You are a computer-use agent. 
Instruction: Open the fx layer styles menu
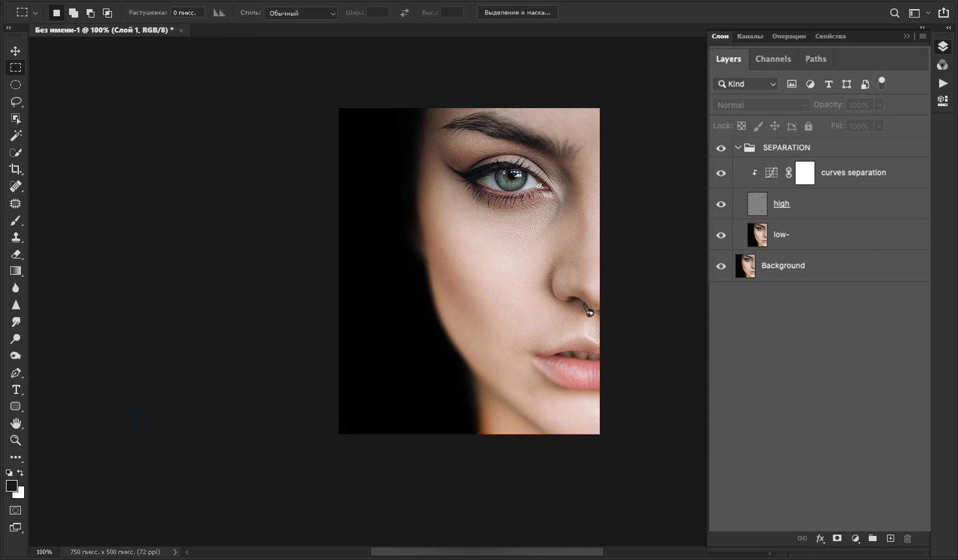[x=820, y=539]
